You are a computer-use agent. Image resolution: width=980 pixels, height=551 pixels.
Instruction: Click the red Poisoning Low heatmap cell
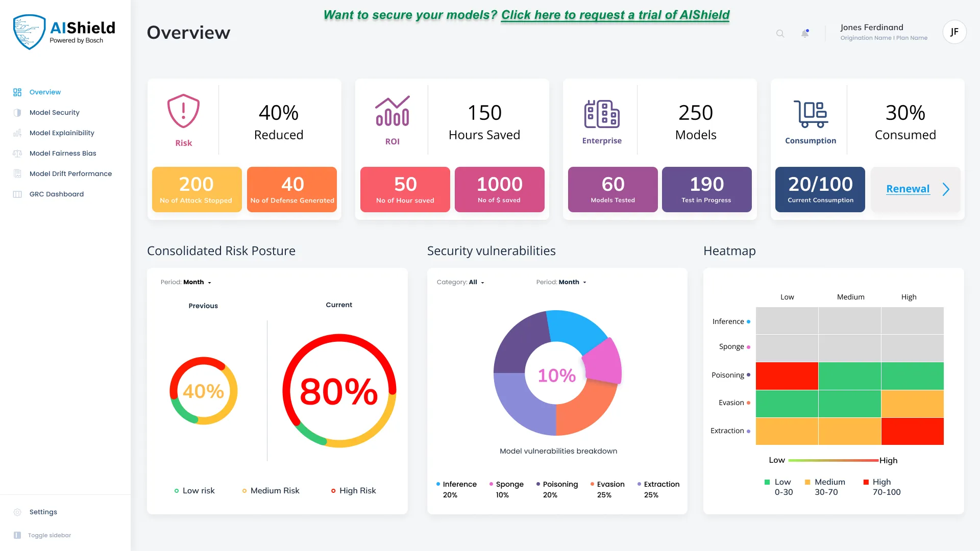point(787,376)
